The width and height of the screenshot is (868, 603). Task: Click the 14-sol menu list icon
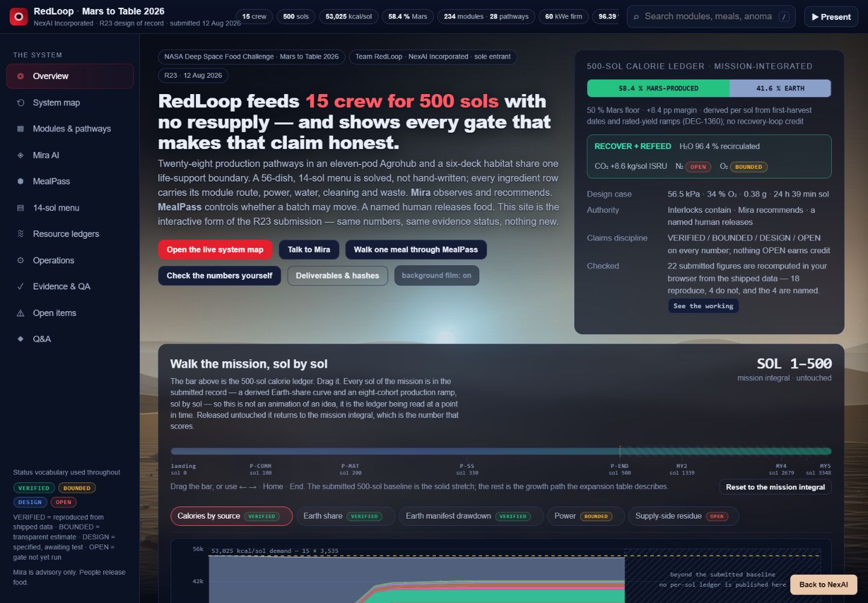(x=20, y=207)
